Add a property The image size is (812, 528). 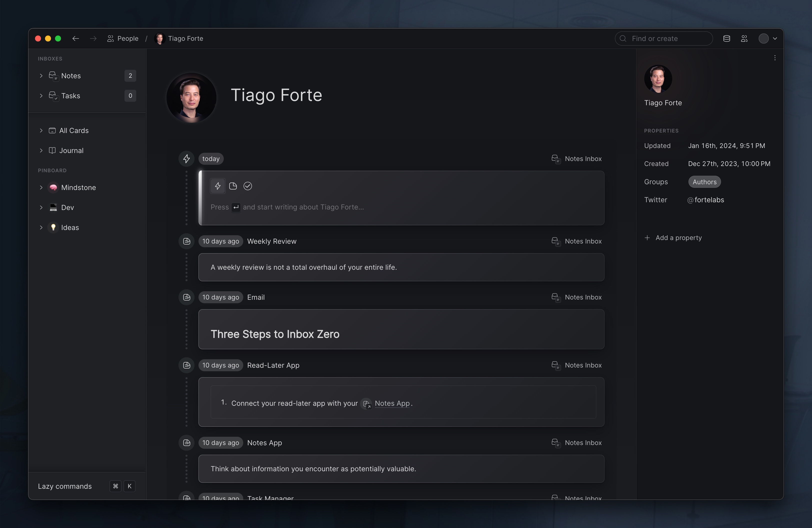click(673, 238)
